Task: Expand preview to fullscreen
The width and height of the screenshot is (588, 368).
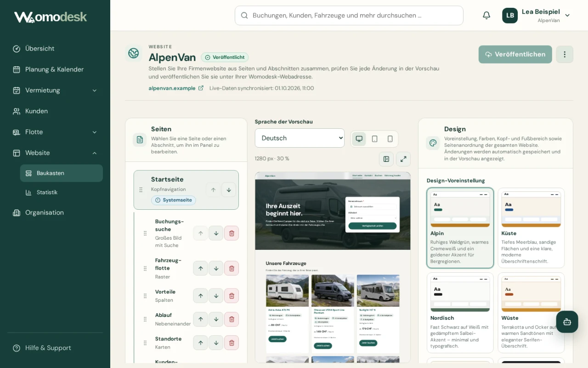Action: tap(403, 159)
